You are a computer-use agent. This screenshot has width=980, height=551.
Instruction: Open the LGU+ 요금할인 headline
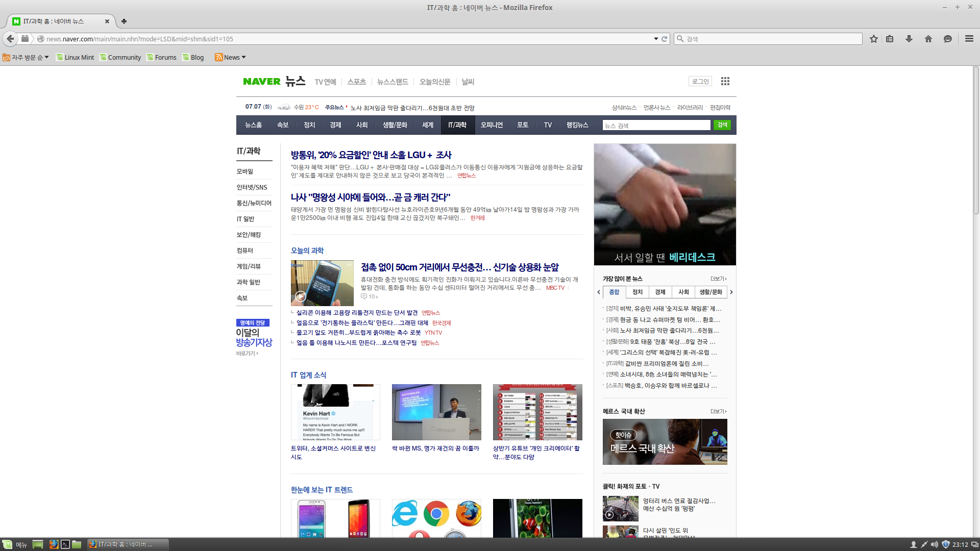coord(371,155)
